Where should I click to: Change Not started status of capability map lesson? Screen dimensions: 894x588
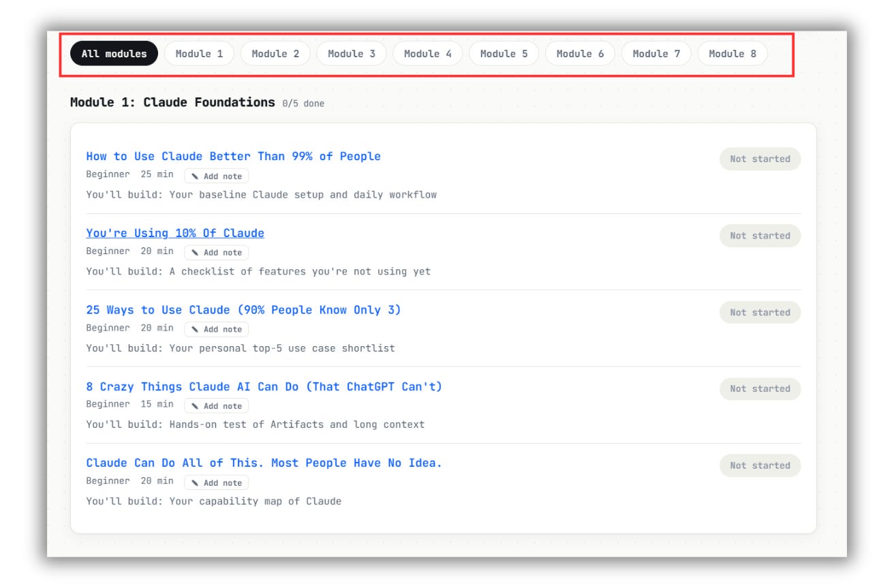[760, 465]
